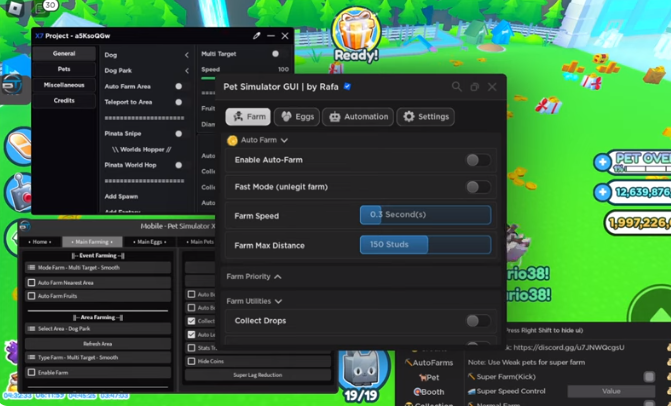671x406 pixels.
Task: Toggle Teleport to Area in X7 Project
Action: (178, 102)
